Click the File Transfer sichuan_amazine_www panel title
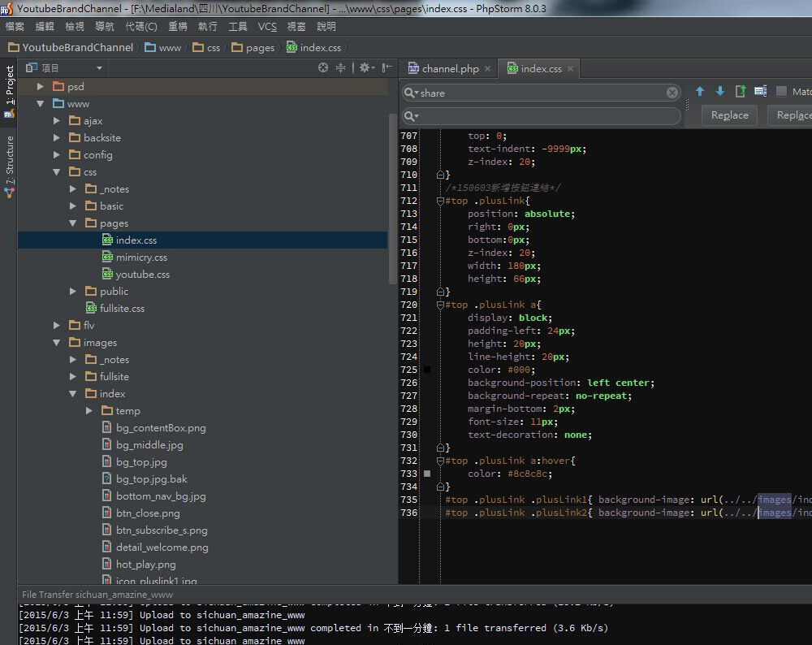Screen dimensions: 812x645 pyautogui.click(x=97, y=595)
